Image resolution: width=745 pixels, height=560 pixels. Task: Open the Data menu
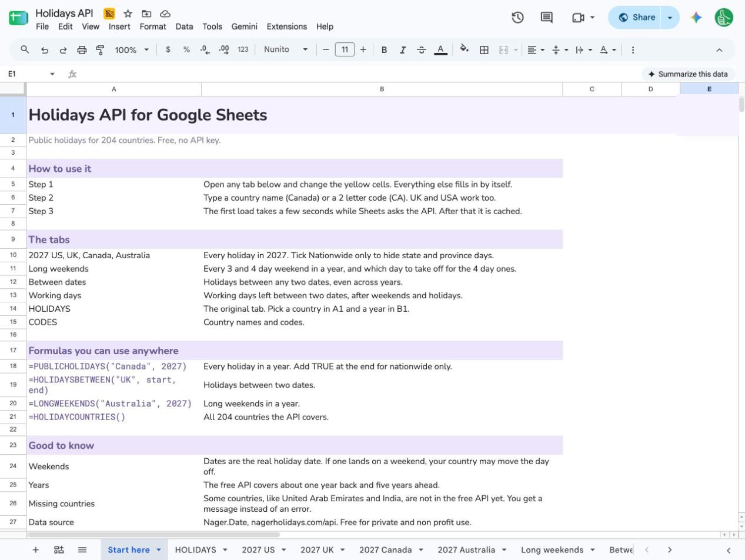[x=184, y=26]
